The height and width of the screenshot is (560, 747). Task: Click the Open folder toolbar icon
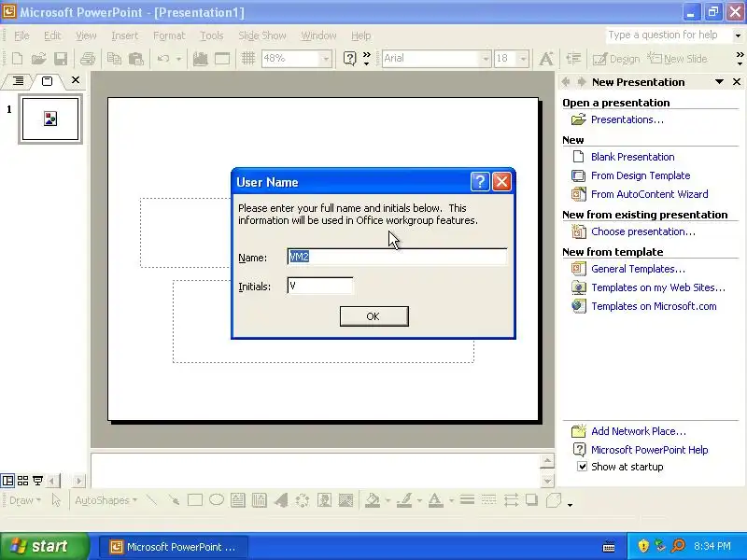pos(38,59)
